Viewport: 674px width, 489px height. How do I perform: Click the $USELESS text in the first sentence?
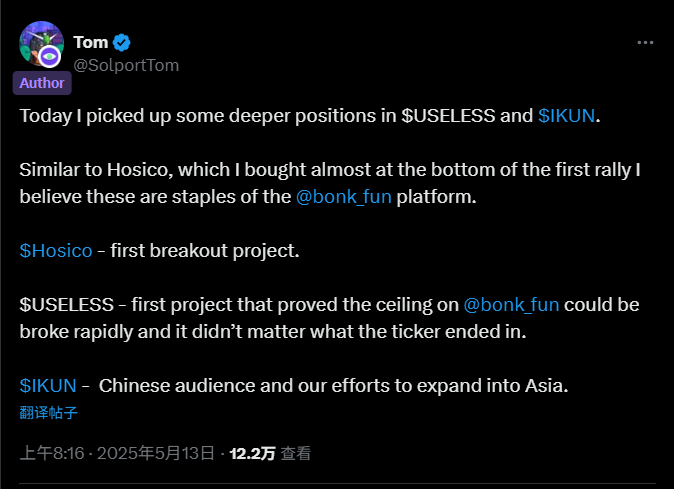447,115
